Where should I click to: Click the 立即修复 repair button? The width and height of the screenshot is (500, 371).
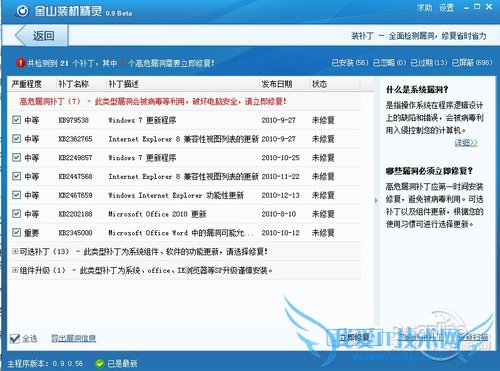click(x=355, y=337)
